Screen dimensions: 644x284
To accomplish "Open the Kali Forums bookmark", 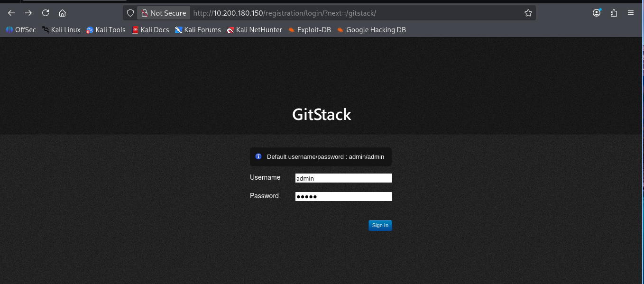I will [x=198, y=29].
